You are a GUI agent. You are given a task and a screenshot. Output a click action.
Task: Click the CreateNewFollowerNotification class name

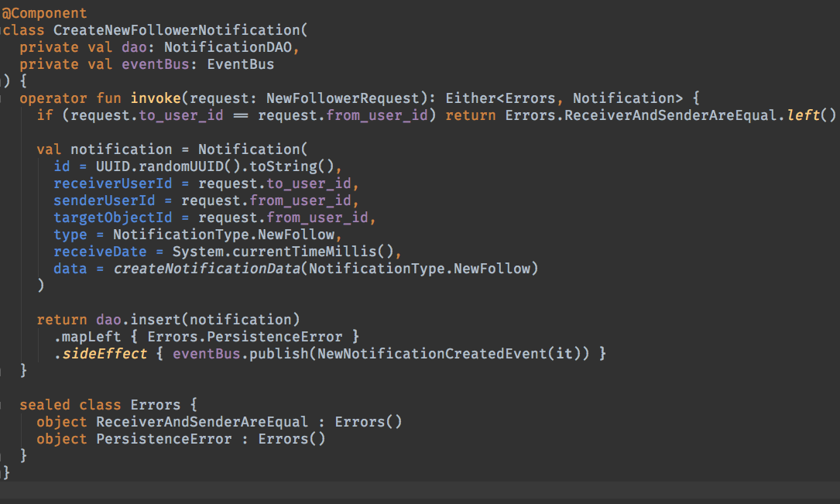[177, 30]
